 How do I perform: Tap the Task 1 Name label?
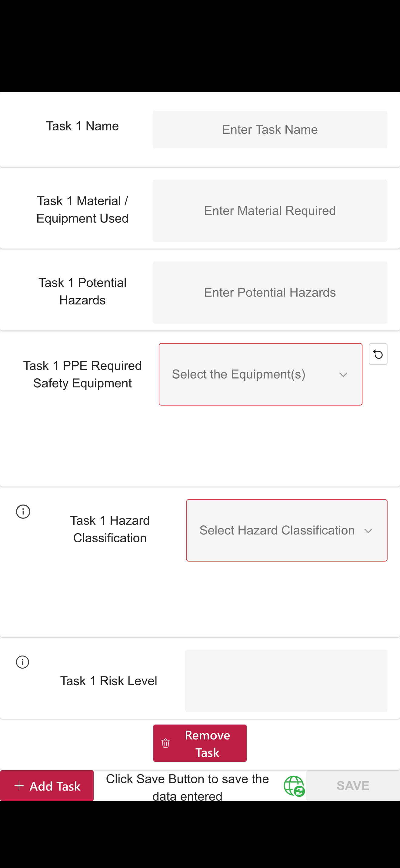click(x=82, y=126)
